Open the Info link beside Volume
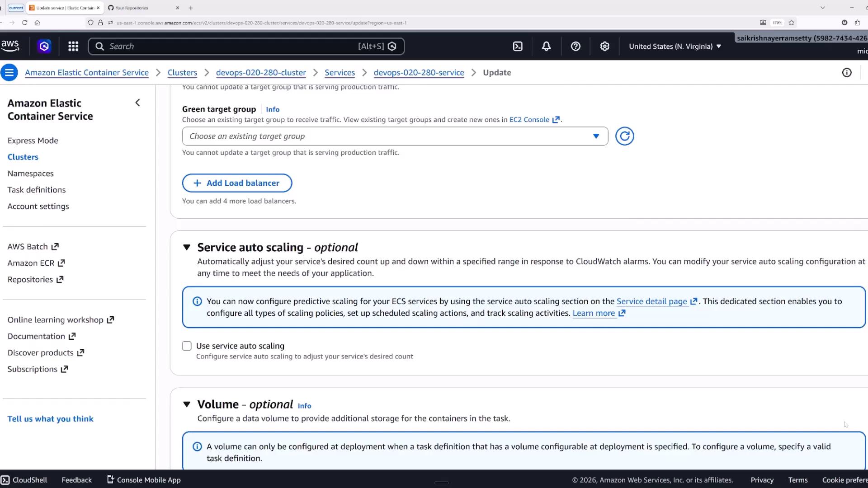 tap(304, 406)
